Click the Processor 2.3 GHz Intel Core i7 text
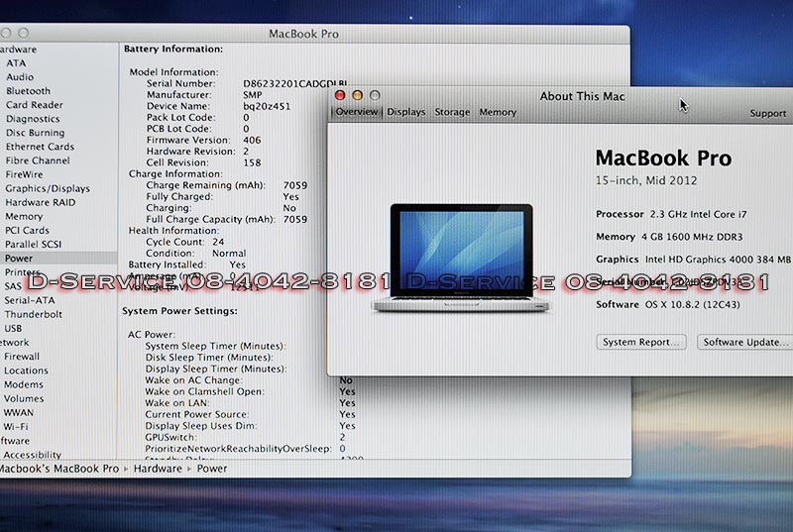This screenshot has height=532, width=793. tap(671, 214)
